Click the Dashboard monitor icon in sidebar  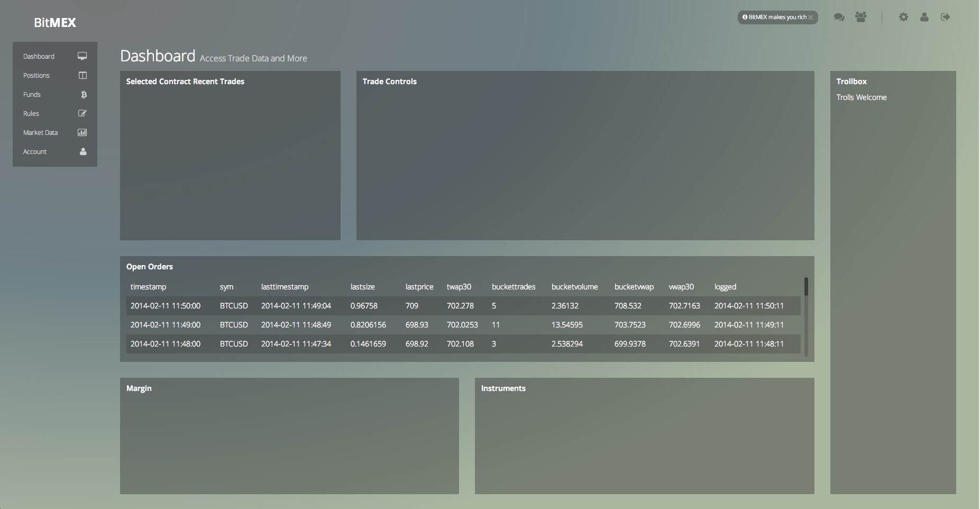[83, 56]
